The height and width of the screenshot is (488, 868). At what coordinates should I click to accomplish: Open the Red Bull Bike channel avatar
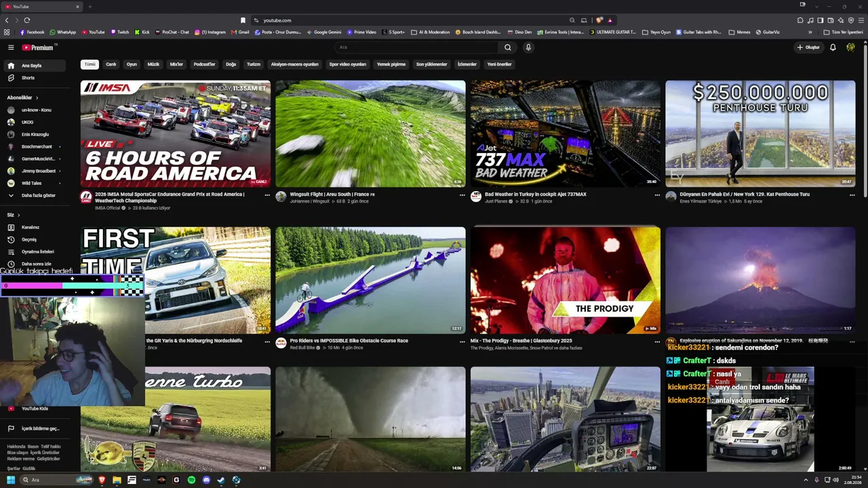click(x=281, y=343)
